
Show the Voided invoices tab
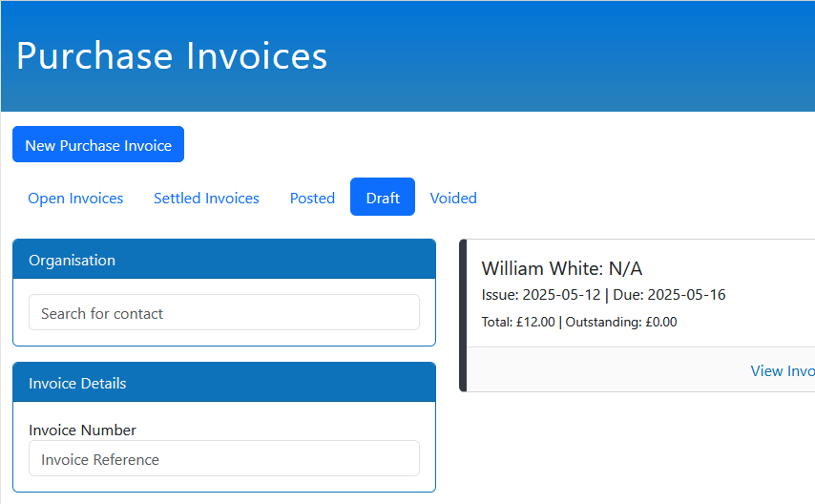(453, 199)
